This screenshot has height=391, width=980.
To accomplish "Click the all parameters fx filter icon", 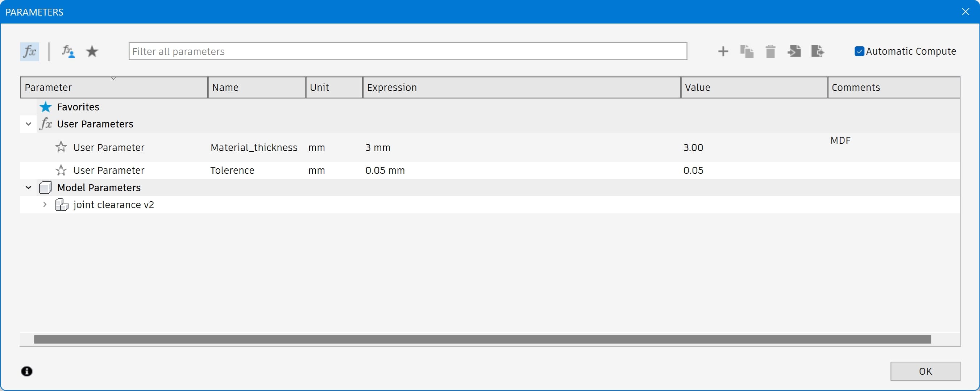I will [x=29, y=51].
